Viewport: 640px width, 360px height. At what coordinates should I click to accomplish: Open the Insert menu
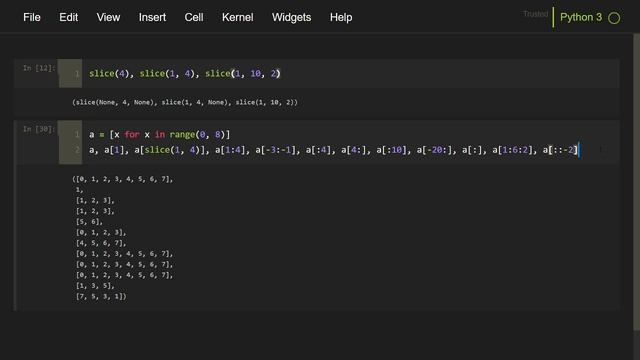click(x=152, y=17)
